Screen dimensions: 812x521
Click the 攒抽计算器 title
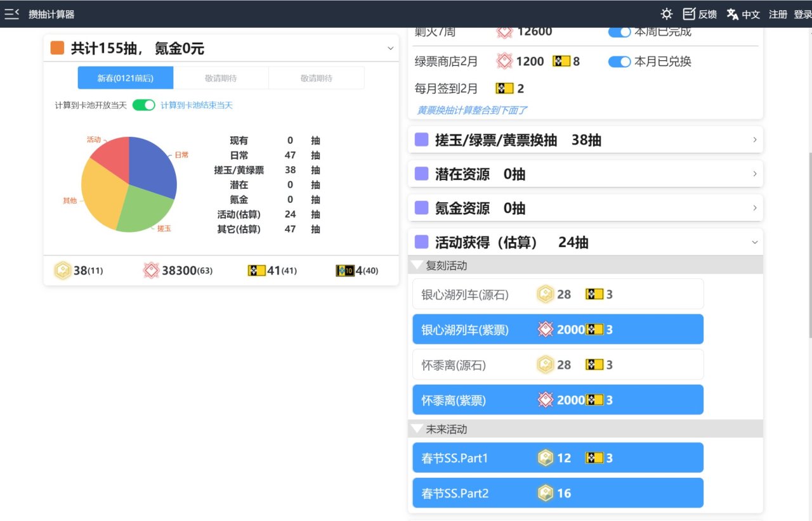(x=51, y=14)
